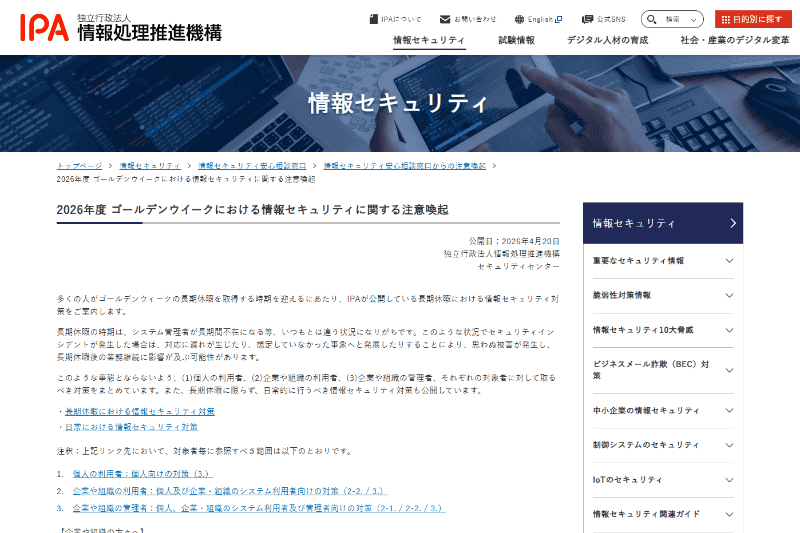Click the 検索 search field
This screenshot has height=533, width=800.
[x=672, y=19]
